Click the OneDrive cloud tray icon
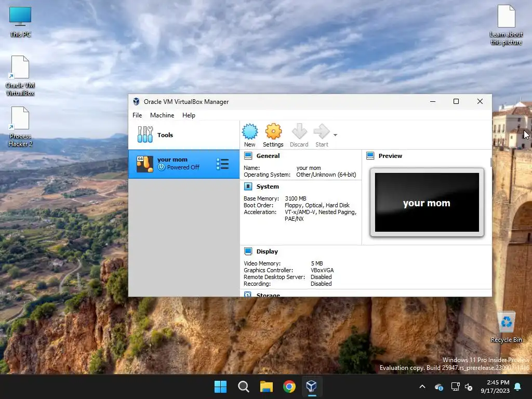Screen dimensions: 532x399 439,387
